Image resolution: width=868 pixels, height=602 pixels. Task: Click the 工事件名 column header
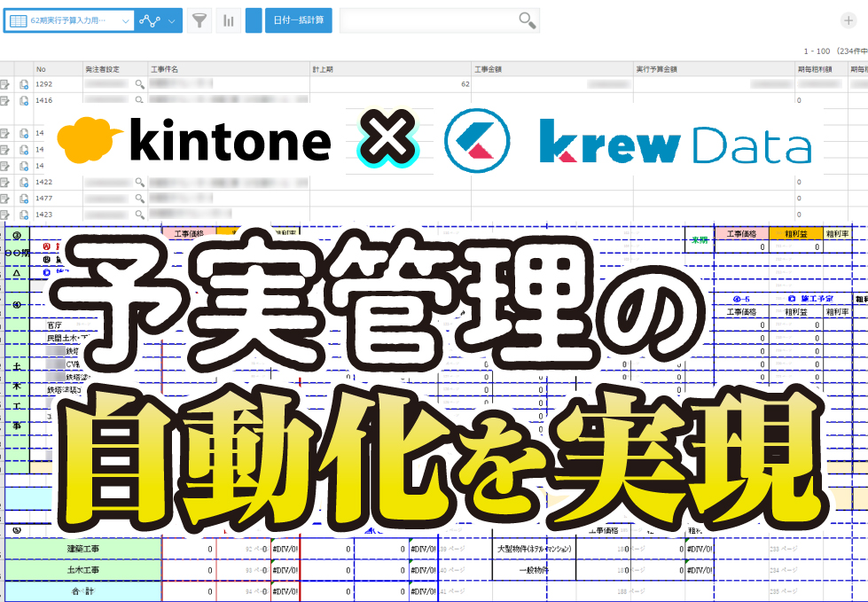point(229,69)
